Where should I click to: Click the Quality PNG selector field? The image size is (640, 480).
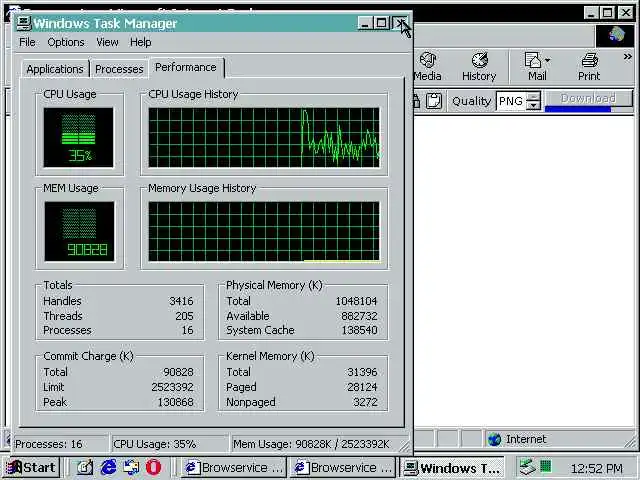[511, 101]
